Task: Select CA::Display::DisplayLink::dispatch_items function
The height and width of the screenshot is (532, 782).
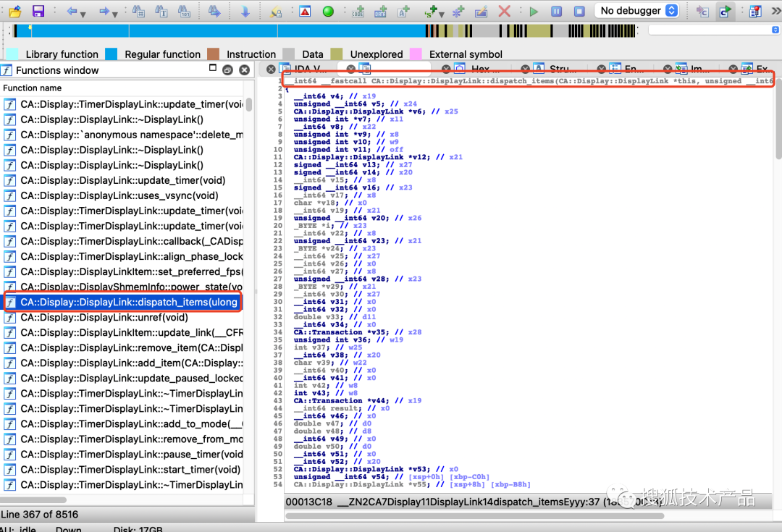Action: tap(123, 302)
